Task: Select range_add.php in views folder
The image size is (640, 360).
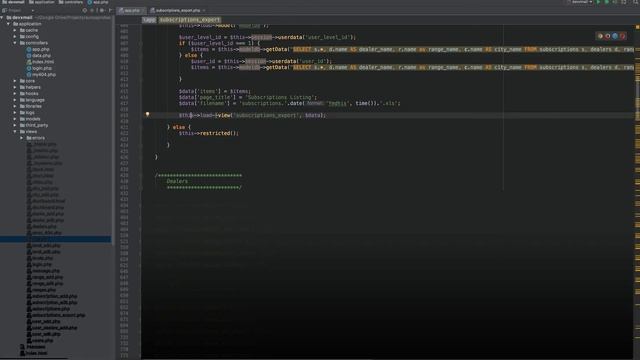Action: [x=47, y=277]
